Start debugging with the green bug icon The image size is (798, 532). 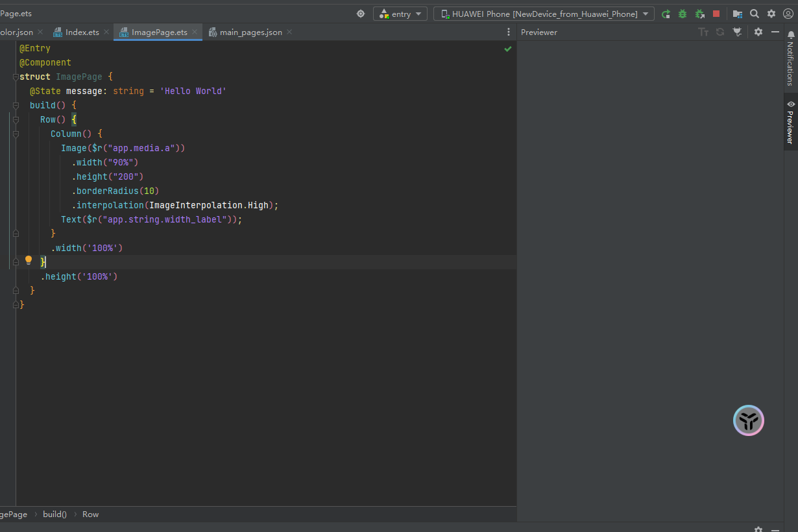point(683,14)
